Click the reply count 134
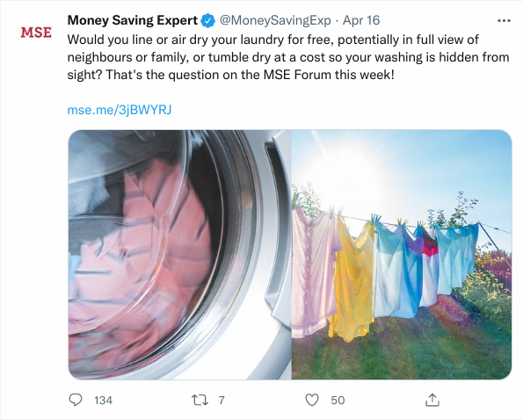Image resolution: width=523 pixels, height=420 pixels. pyautogui.click(x=103, y=400)
